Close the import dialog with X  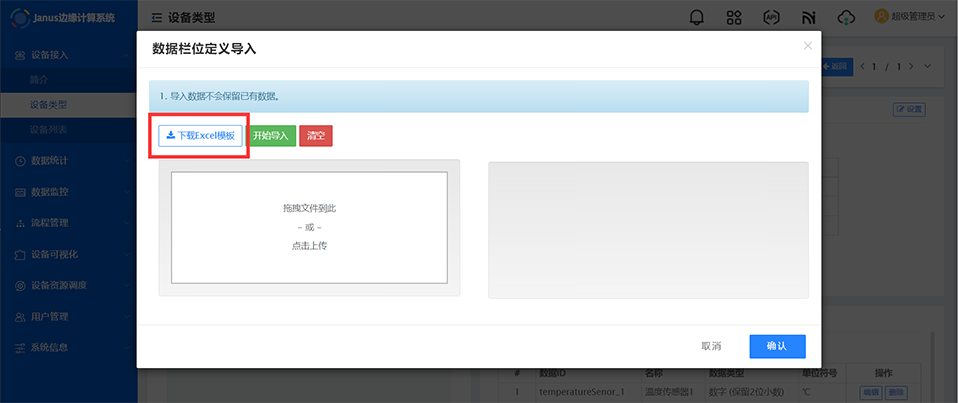[808, 46]
